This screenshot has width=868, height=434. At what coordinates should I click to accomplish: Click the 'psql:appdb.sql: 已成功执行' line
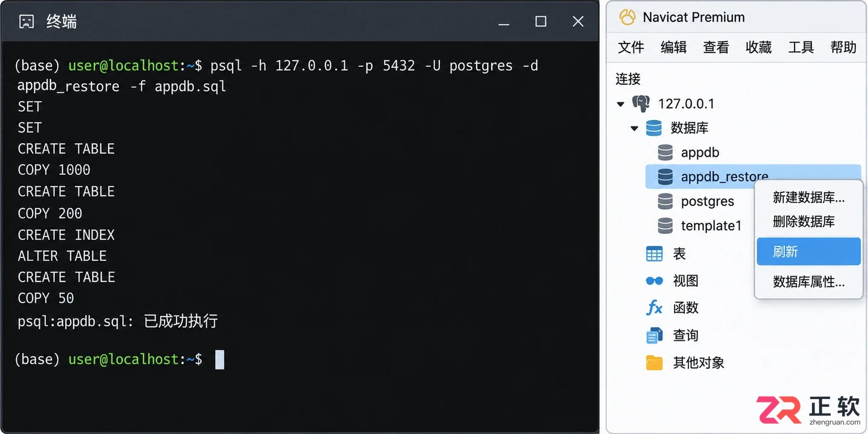[x=118, y=321]
